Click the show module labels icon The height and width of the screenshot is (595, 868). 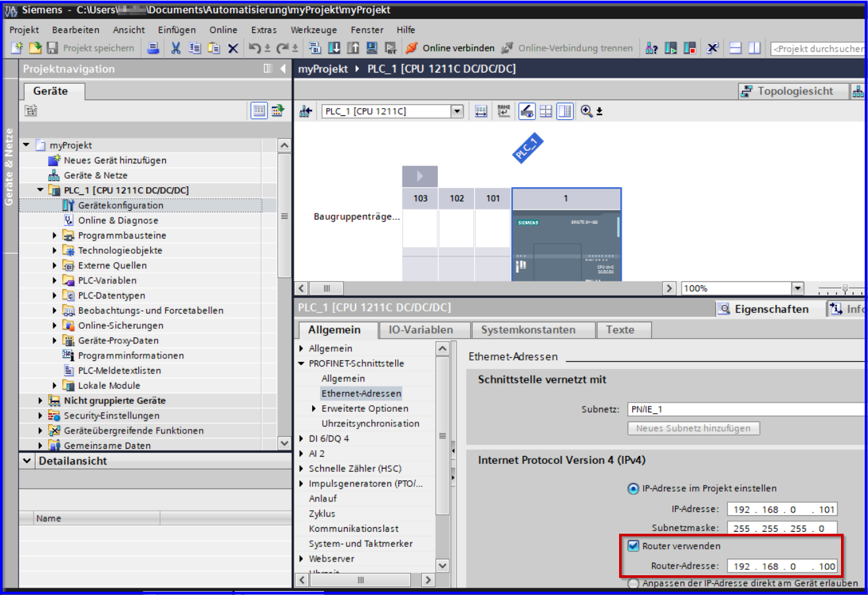pos(481,111)
